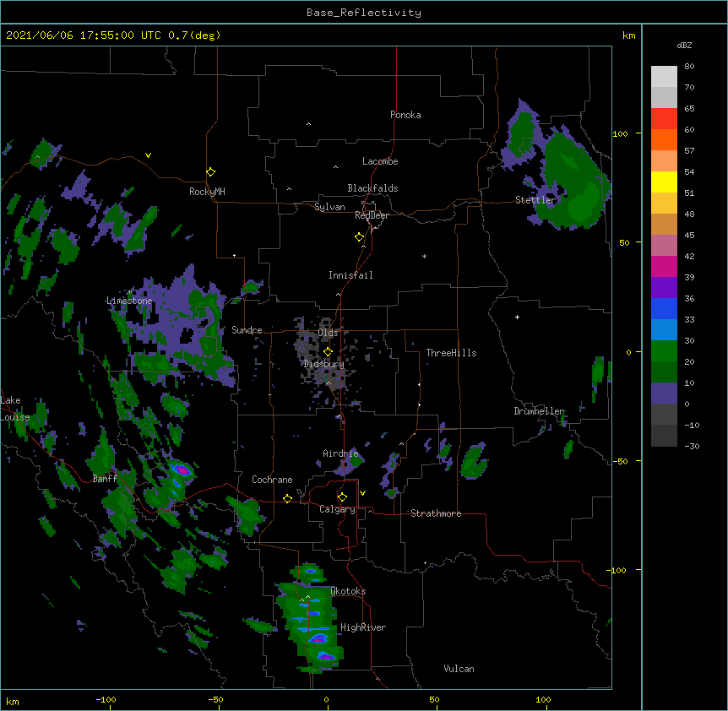Image resolution: width=728 pixels, height=711 pixels.
Task: Click the Didsbury town label
Action: point(323,364)
